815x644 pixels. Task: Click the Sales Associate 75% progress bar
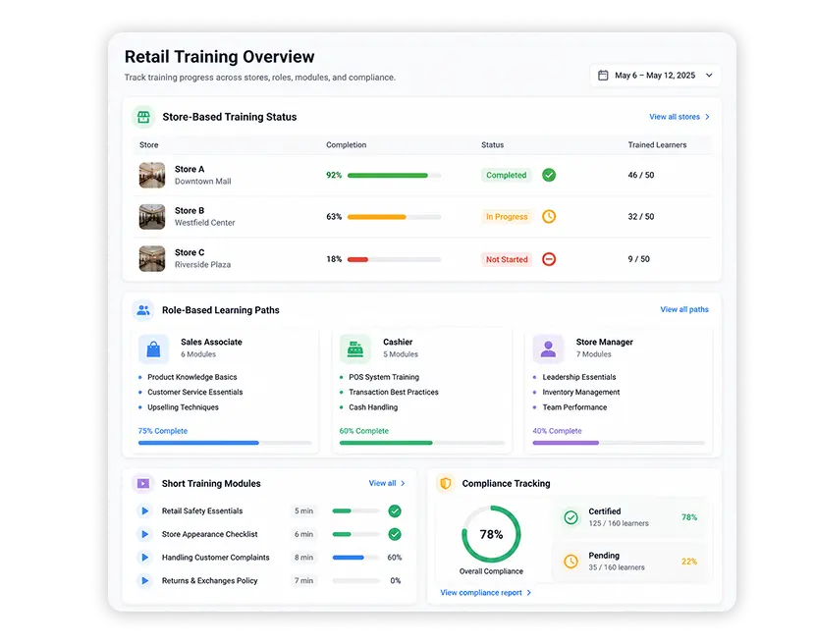[x=225, y=443]
